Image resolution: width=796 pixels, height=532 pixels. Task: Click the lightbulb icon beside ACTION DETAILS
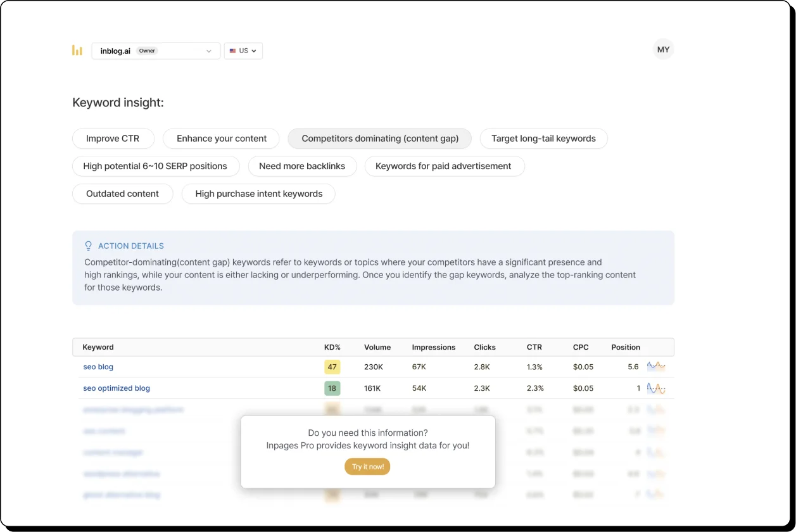pyautogui.click(x=89, y=246)
